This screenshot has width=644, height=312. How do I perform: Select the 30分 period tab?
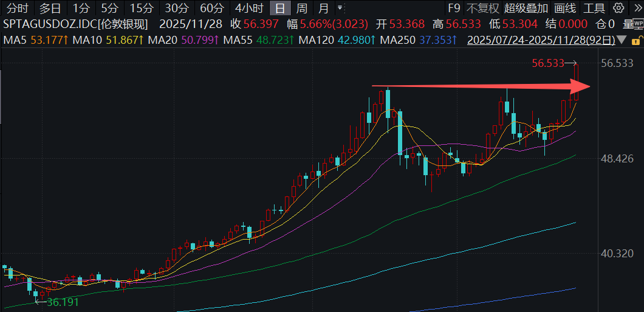click(176, 8)
